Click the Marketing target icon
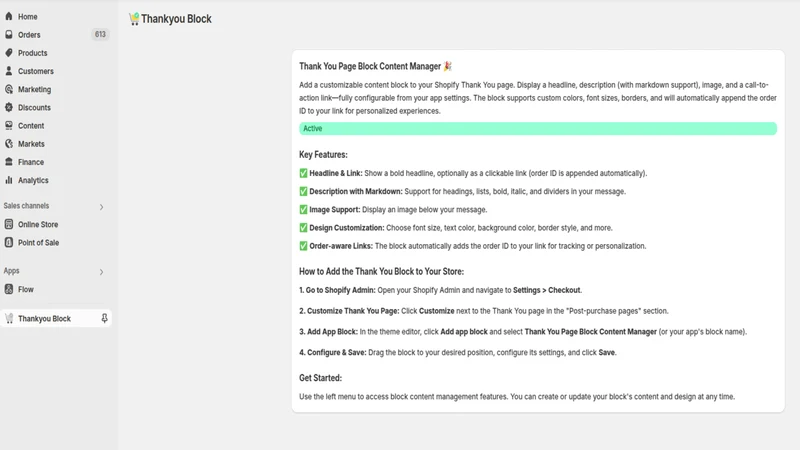 coord(9,89)
